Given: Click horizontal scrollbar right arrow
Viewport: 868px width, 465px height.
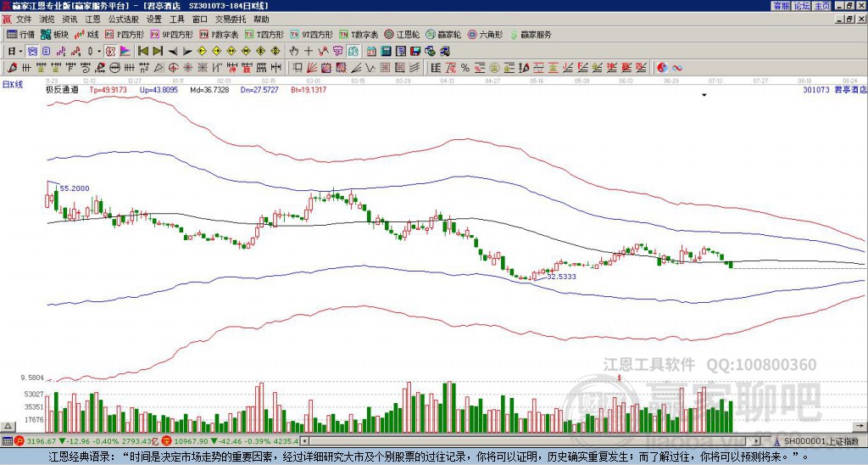Looking at the screenshot, I should [757, 441].
